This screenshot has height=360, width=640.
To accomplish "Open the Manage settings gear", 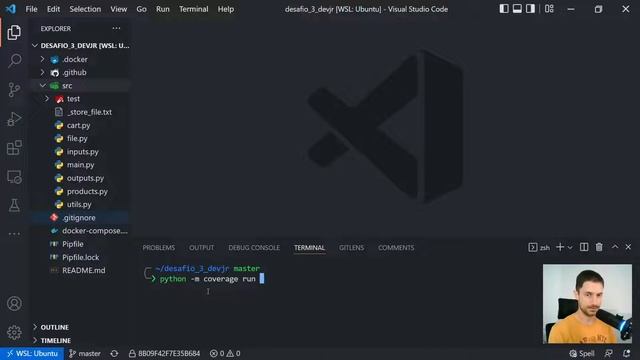I will pyautogui.click(x=14, y=332).
